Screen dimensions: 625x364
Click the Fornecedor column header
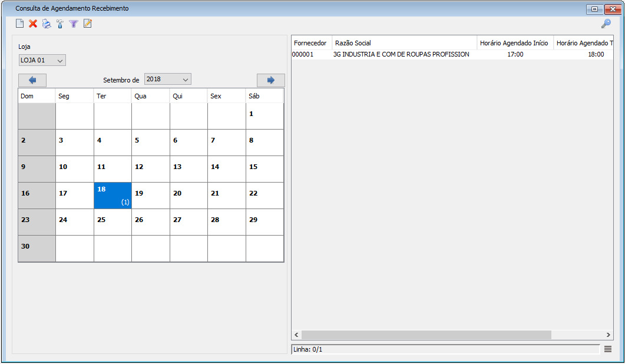(311, 43)
